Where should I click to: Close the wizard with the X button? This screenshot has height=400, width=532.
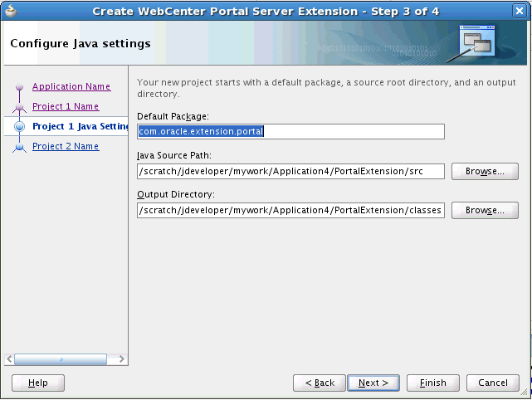519,11
